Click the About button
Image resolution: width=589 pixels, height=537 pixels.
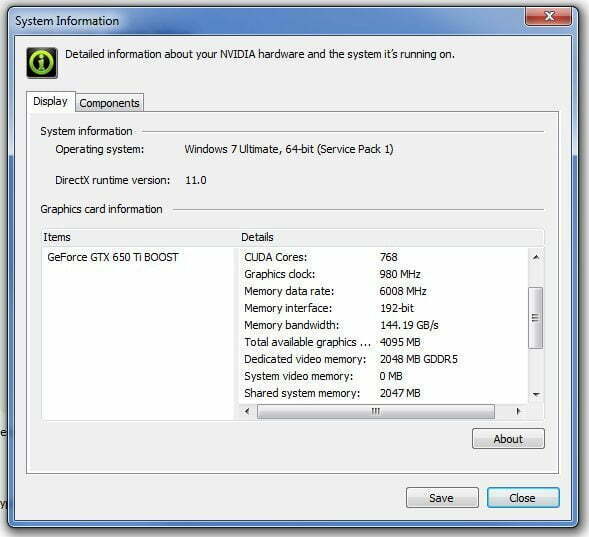coord(508,439)
